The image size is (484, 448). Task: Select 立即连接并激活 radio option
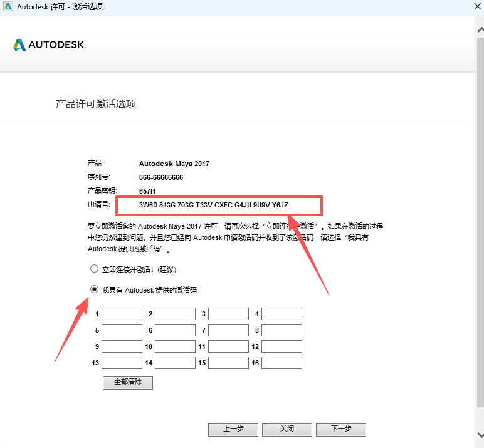pyautogui.click(x=94, y=269)
